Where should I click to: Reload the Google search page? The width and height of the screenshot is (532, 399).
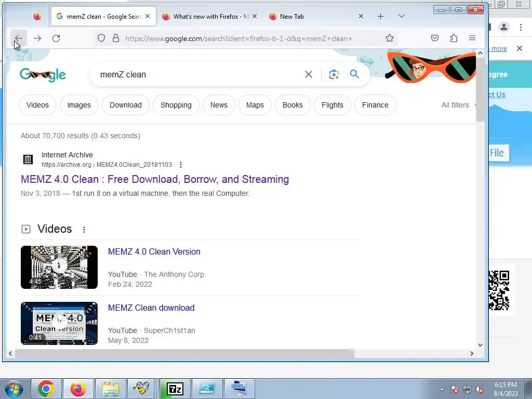point(56,38)
